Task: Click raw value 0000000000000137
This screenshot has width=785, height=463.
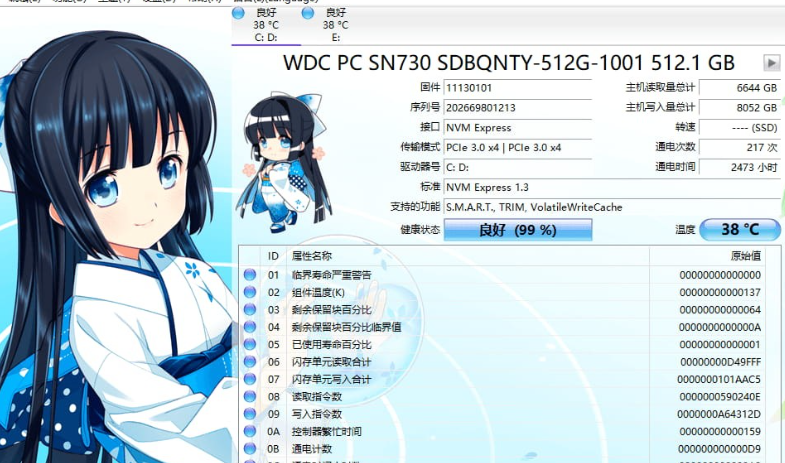Action: 720,292
